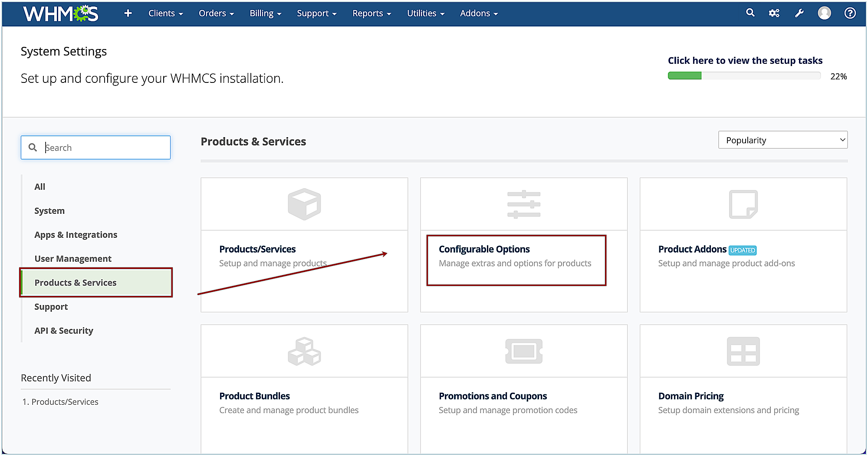Click the cube icon for Products/Services
Screen dimensions: 868x456
point(304,204)
